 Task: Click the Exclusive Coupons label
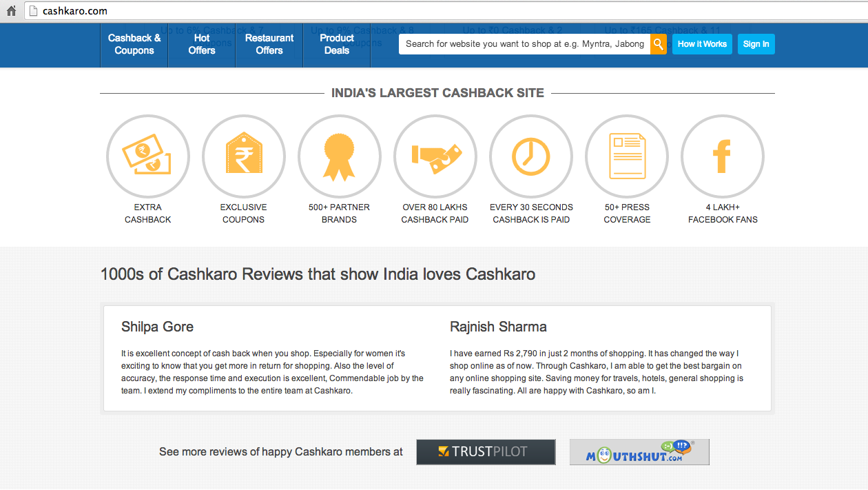tap(243, 214)
